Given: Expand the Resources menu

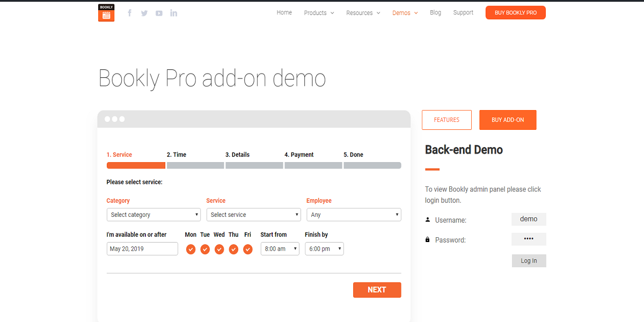Looking at the screenshot, I should [x=363, y=13].
